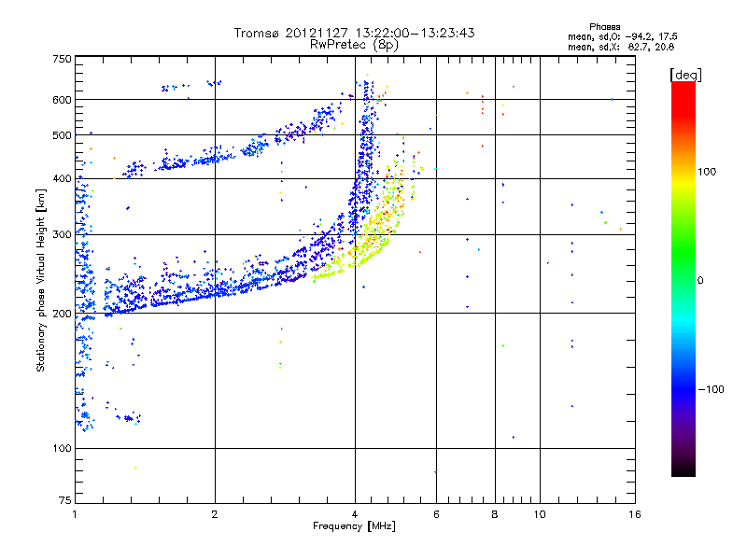Click the y-axis tick label '400'
The image size is (747, 560).
[x=62, y=179]
